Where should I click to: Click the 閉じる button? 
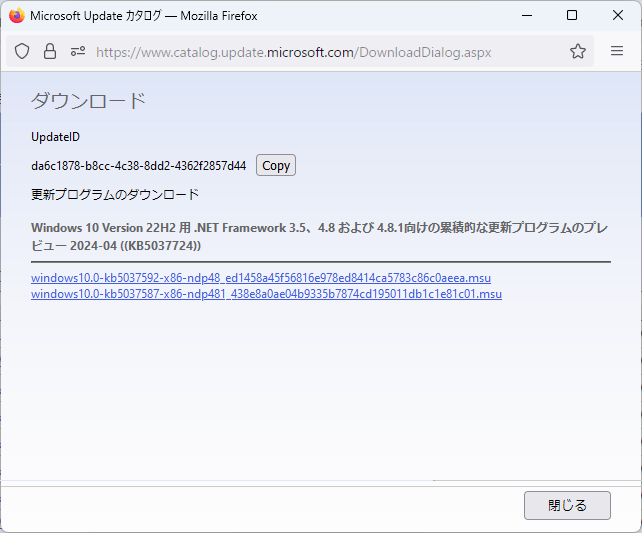pyautogui.click(x=567, y=505)
